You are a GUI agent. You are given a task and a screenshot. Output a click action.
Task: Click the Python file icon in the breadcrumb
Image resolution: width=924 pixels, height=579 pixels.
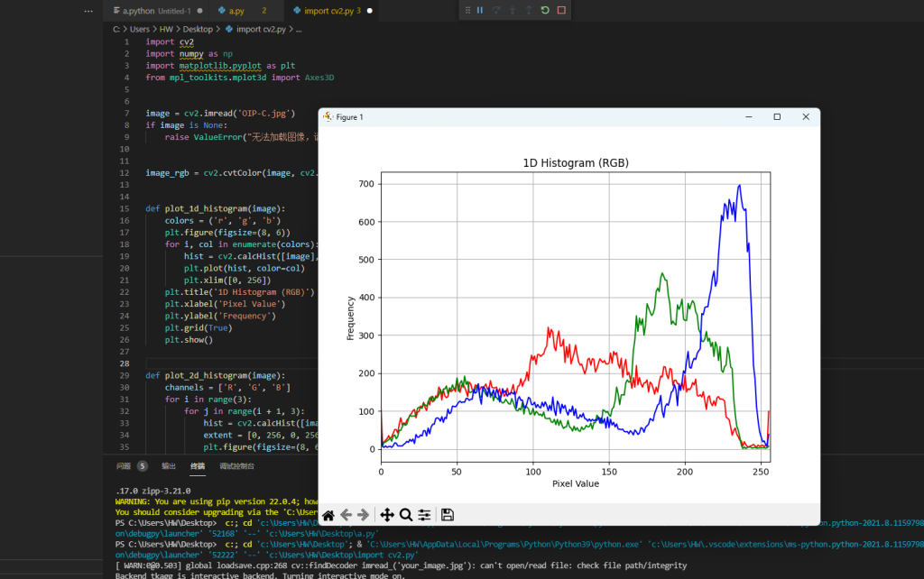pyautogui.click(x=229, y=29)
